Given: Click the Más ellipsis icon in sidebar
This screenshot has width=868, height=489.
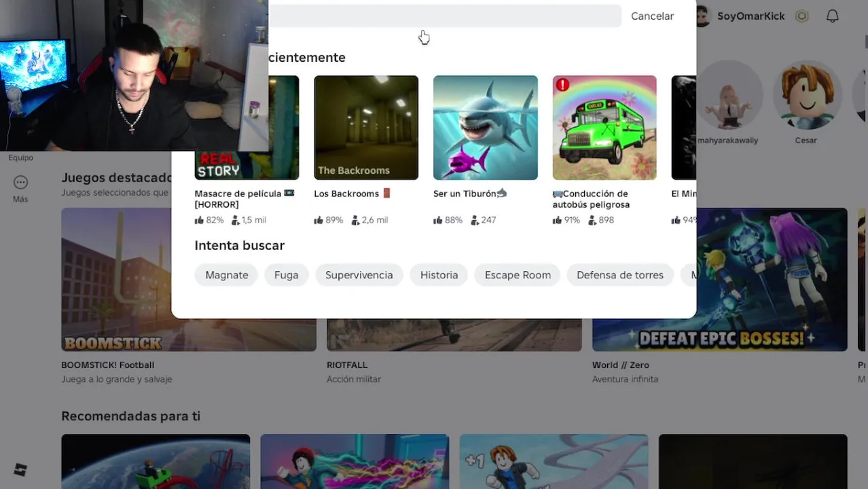Looking at the screenshot, I should pos(20,182).
